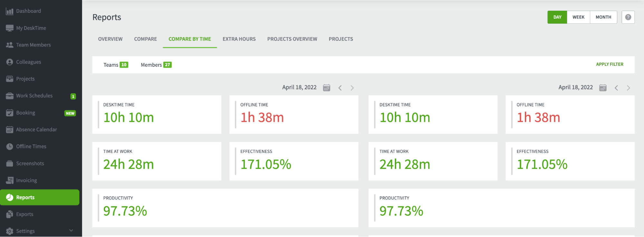Go to previous day in left comparison

[340, 88]
